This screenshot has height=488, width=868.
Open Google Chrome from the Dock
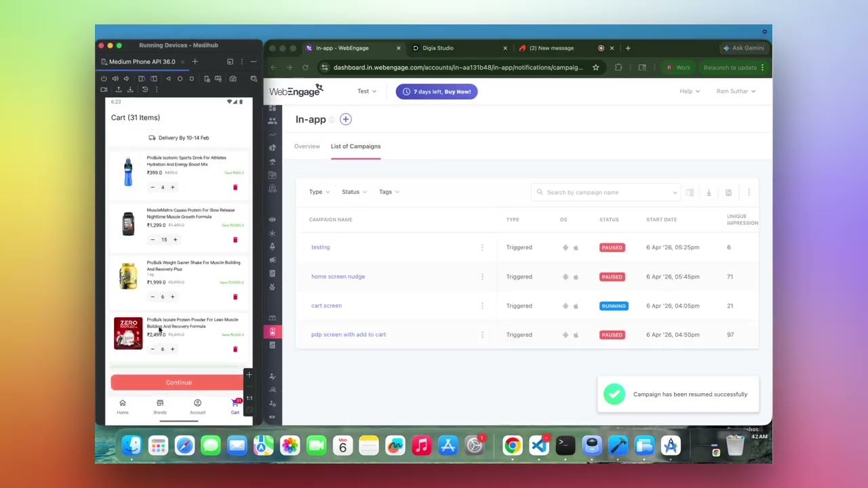[x=513, y=445]
